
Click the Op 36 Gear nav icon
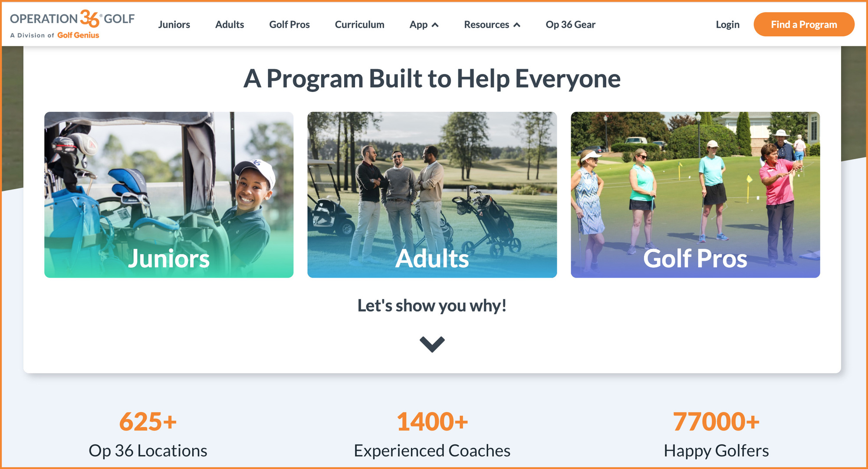(x=572, y=24)
